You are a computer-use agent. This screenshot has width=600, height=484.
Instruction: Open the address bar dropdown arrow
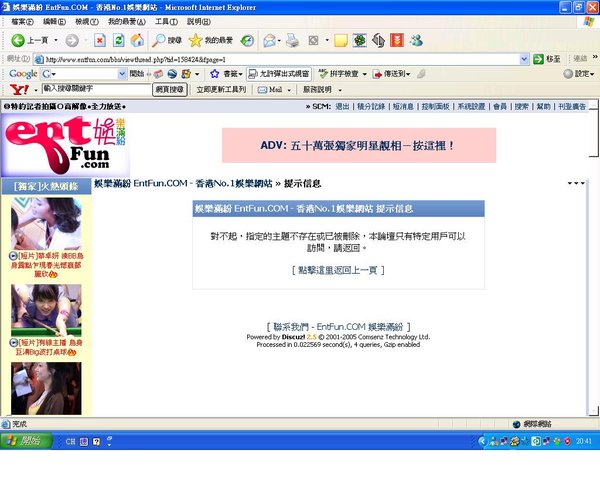[x=524, y=59]
